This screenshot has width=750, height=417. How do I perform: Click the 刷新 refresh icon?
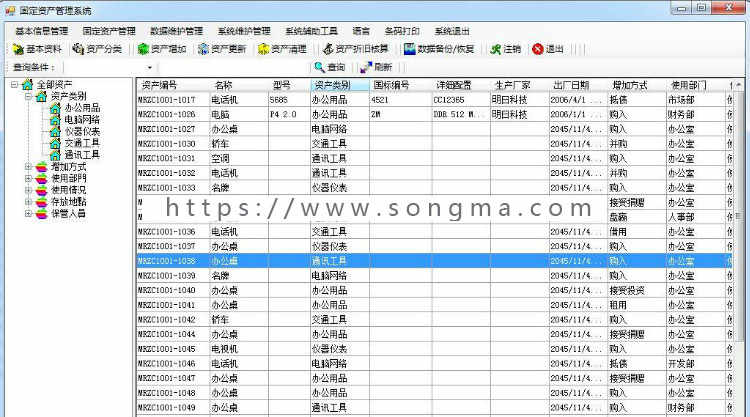tap(366, 67)
